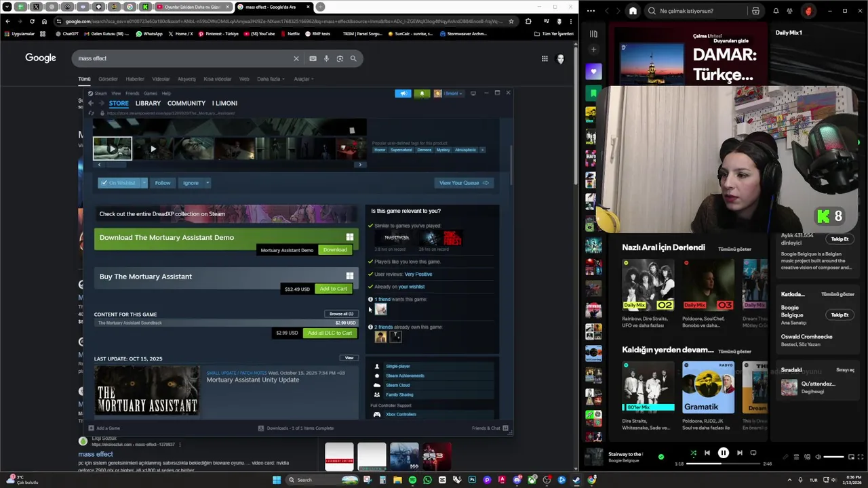
Task: Go to Spotify Home
Action: [x=633, y=11]
